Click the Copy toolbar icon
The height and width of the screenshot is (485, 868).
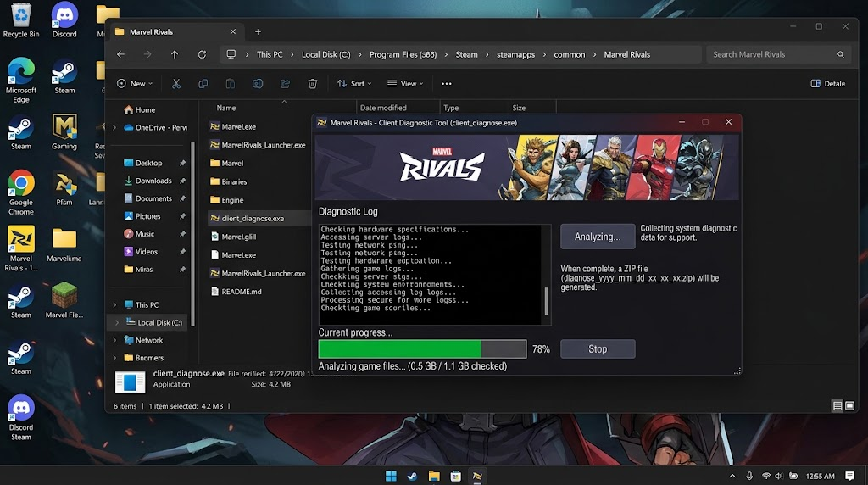[x=203, y=84]
